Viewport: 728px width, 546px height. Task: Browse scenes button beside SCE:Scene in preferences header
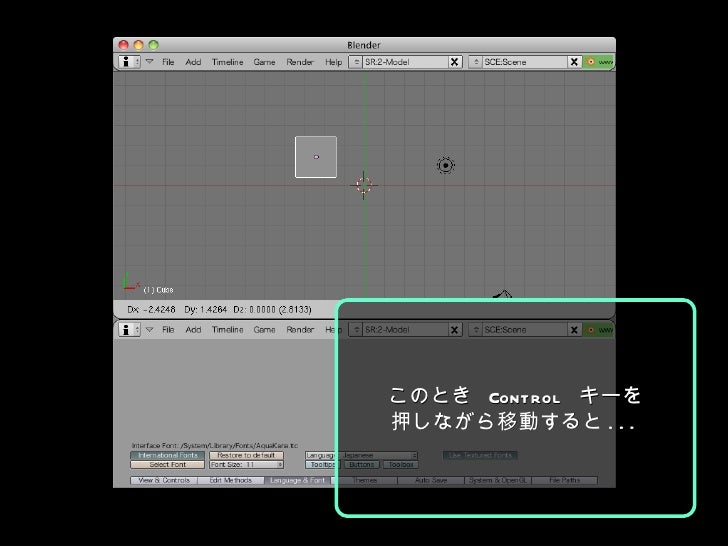click(x=475, y=329)
